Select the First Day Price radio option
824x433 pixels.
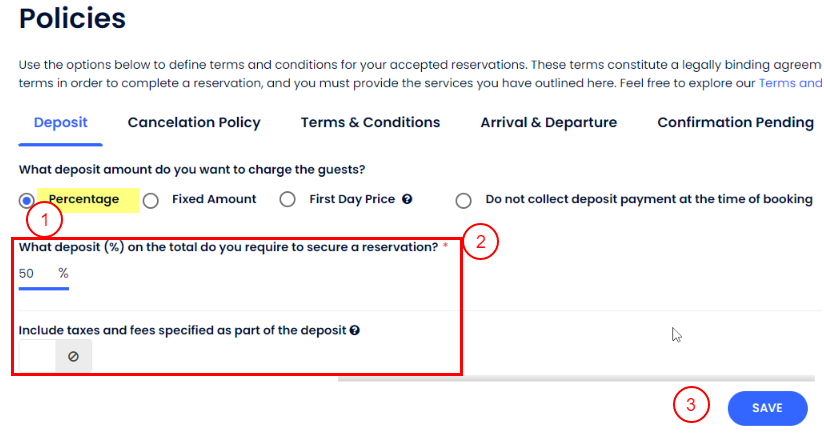(288, 200)
